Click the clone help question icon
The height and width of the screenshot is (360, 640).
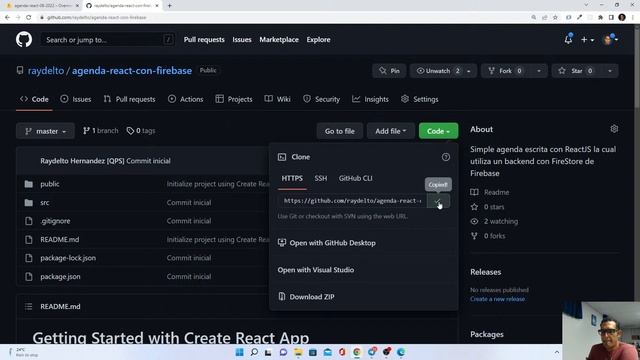(446, 157)
